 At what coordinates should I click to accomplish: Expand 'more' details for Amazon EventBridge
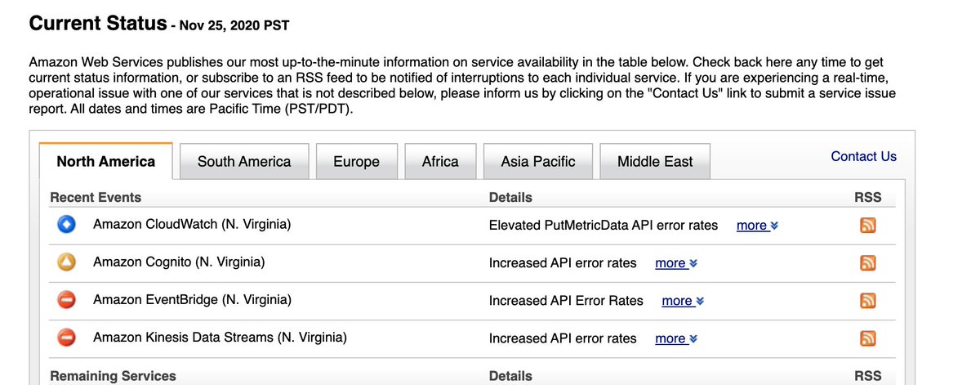point(683,301)
